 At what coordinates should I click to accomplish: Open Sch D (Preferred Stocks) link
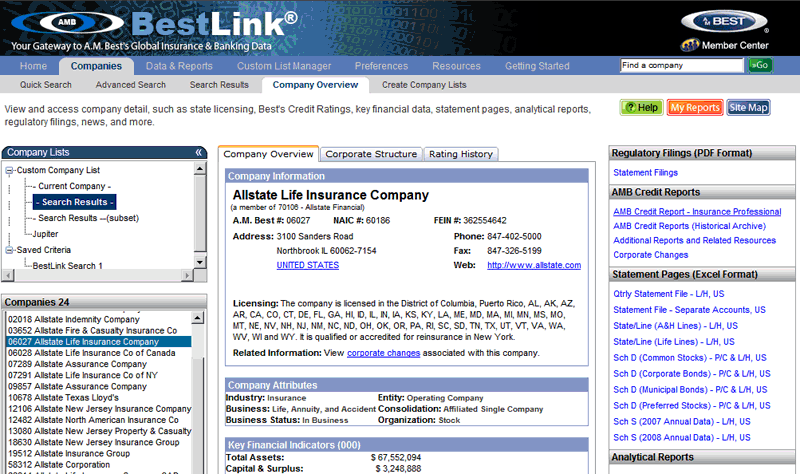coord(692,406)
